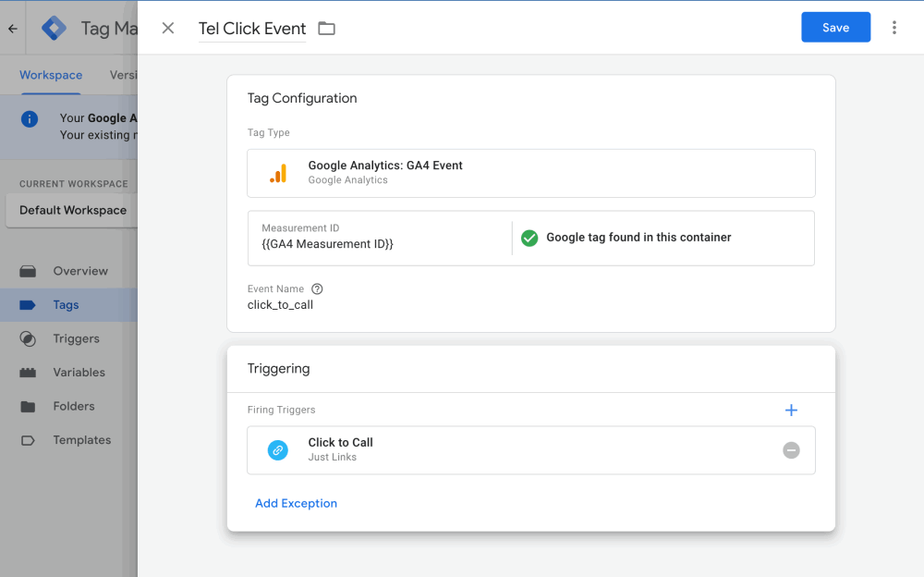Open the folder icon beside the tag name
The width and height of the screenshot is (924, 577).
[x=326, y=29]
